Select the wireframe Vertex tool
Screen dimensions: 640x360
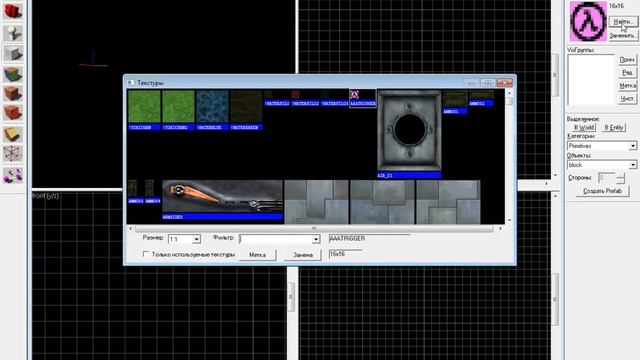pyautogui.click(x=13, y=153)
